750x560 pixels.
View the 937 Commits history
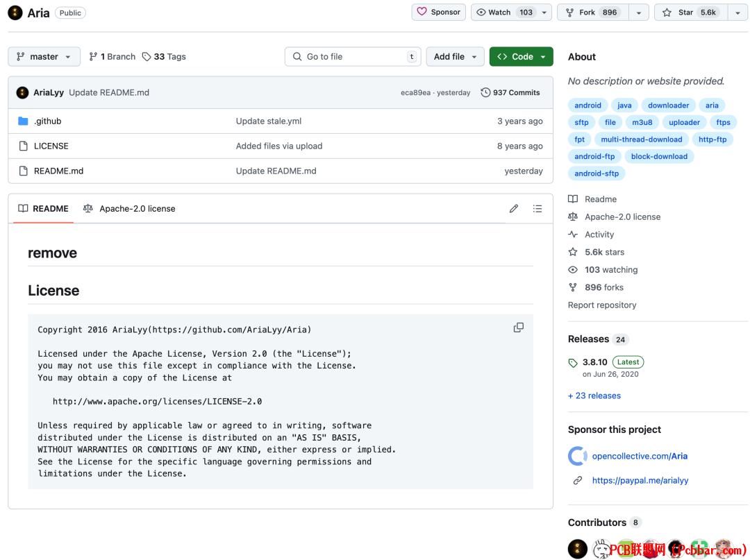(510, 93)
